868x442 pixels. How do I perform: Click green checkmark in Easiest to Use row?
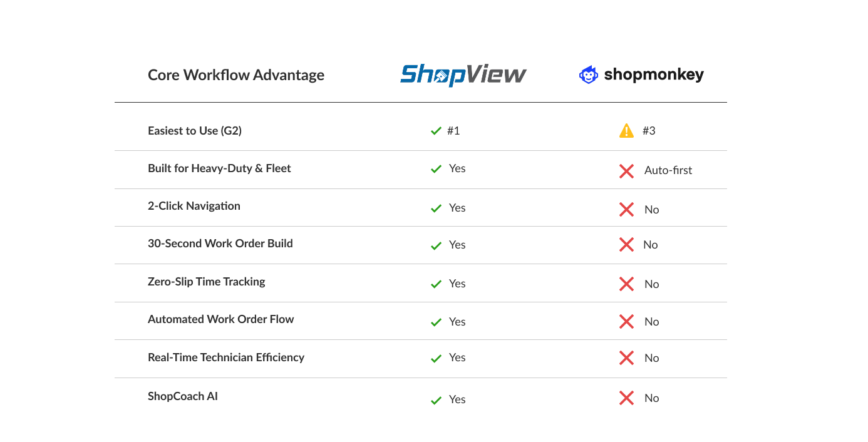tap(437, 131)
